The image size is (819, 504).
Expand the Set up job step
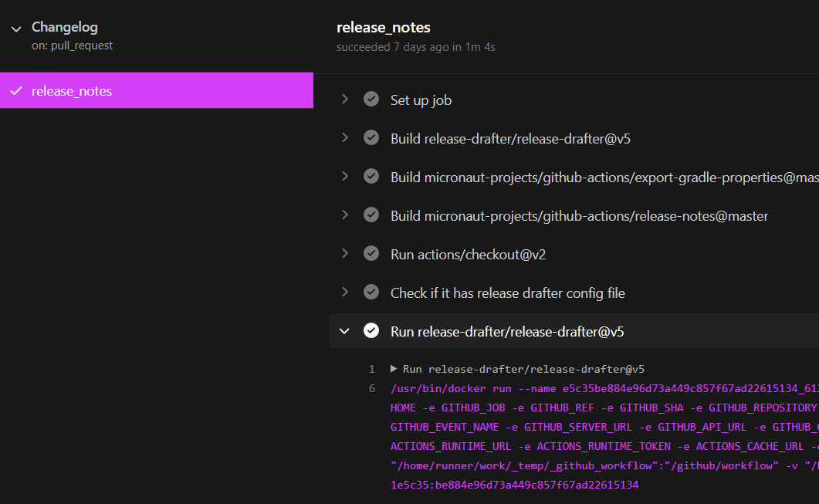(345, 99)
